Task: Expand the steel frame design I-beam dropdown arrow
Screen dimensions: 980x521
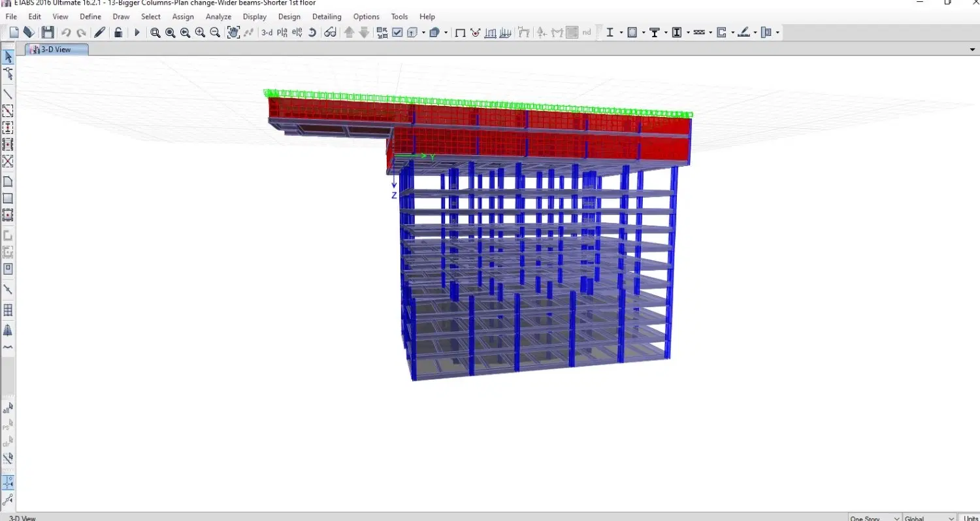Action: [x=620, y=33]
